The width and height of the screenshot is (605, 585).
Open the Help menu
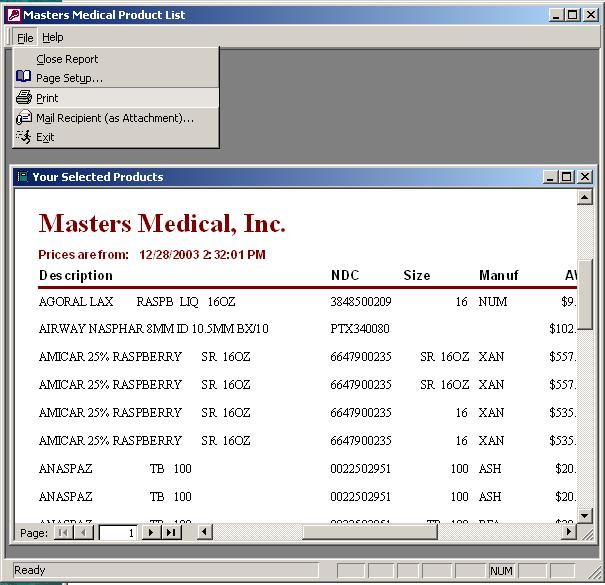53,37
